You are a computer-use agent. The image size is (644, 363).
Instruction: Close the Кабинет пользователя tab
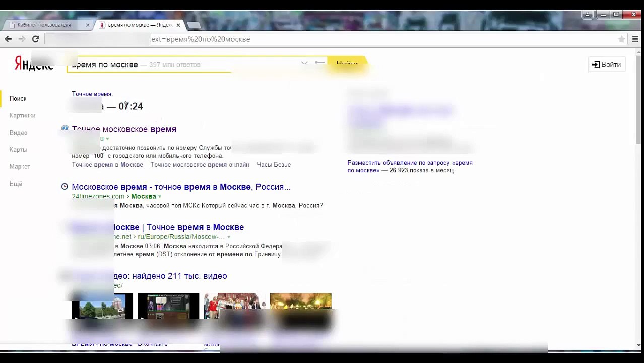(x=88, y=25)
